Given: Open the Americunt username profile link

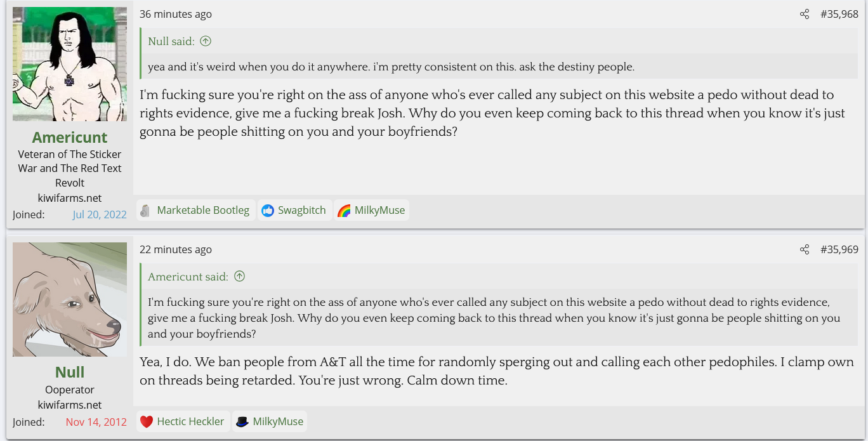Looking at the screenshot, I should (x=70, y=137).
